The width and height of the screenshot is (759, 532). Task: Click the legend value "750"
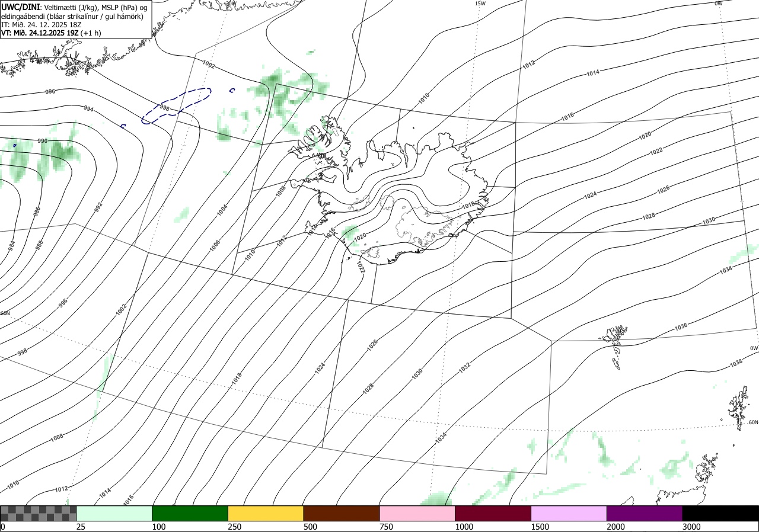pyautogui.click(x=387, y=527)
